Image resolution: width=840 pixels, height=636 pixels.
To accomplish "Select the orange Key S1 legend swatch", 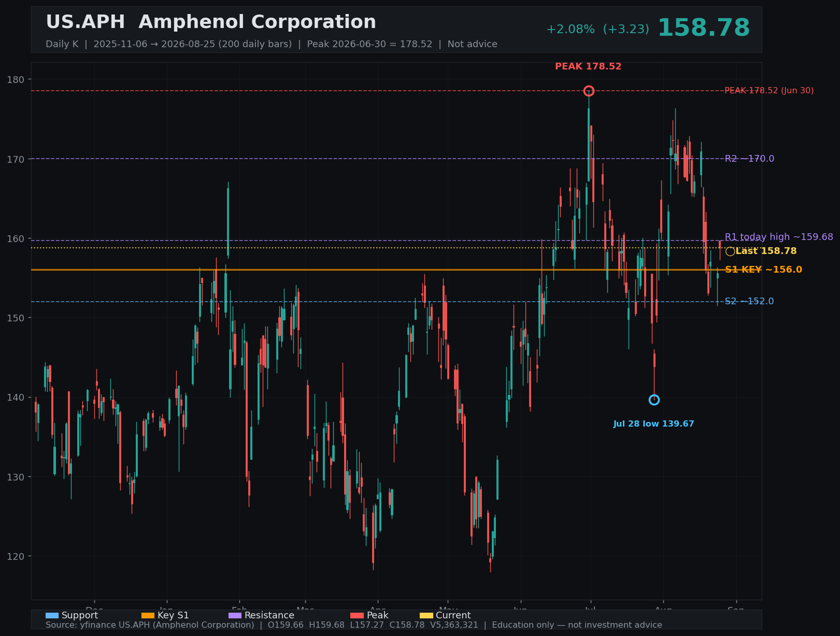I will click(x=148, y=615).
